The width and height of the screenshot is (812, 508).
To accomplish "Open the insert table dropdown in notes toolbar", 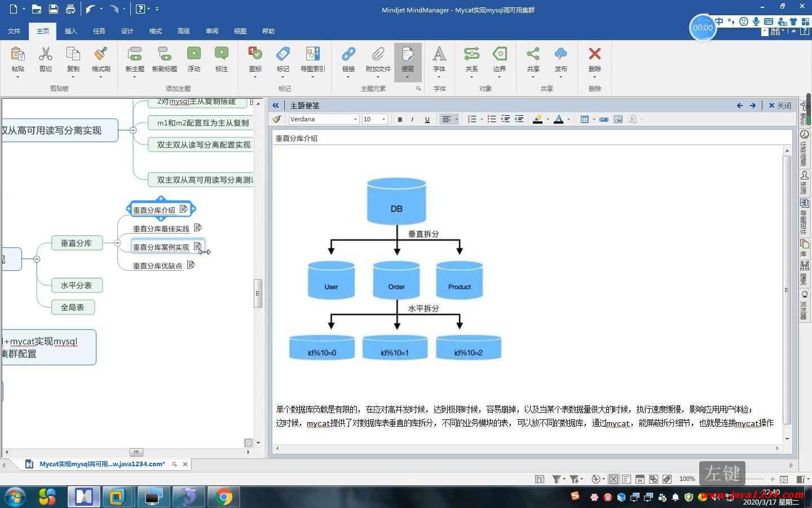I will (x=594, y=119).
